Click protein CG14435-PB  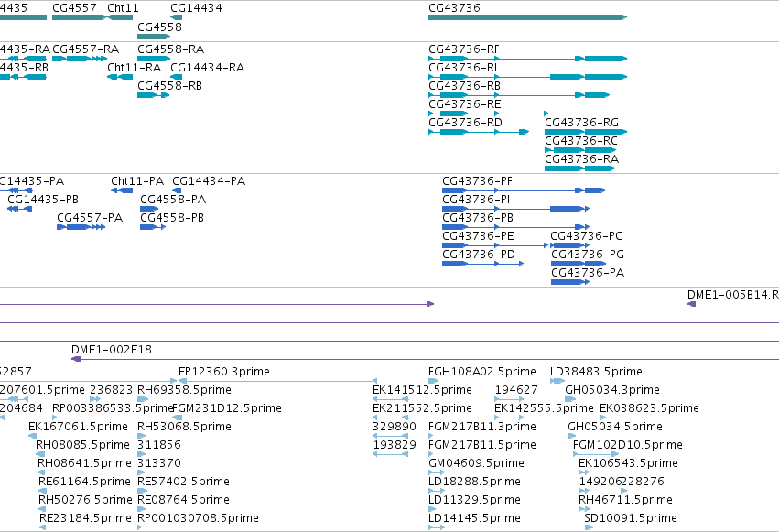pyautogui.click(x=20, y=209)
